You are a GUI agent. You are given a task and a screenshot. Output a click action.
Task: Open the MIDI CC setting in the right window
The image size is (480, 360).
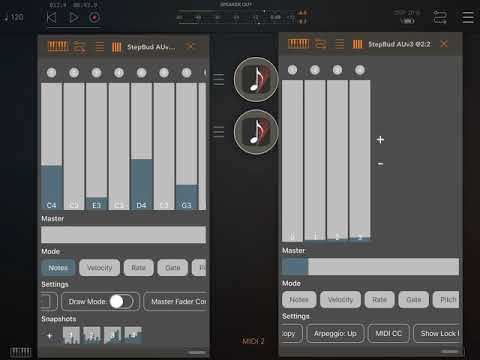(x=389, y=333)
